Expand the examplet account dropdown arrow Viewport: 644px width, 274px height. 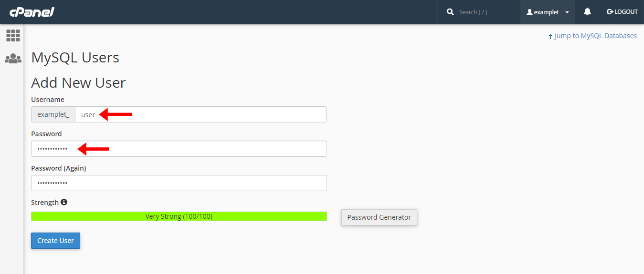[x=567, y=12]
